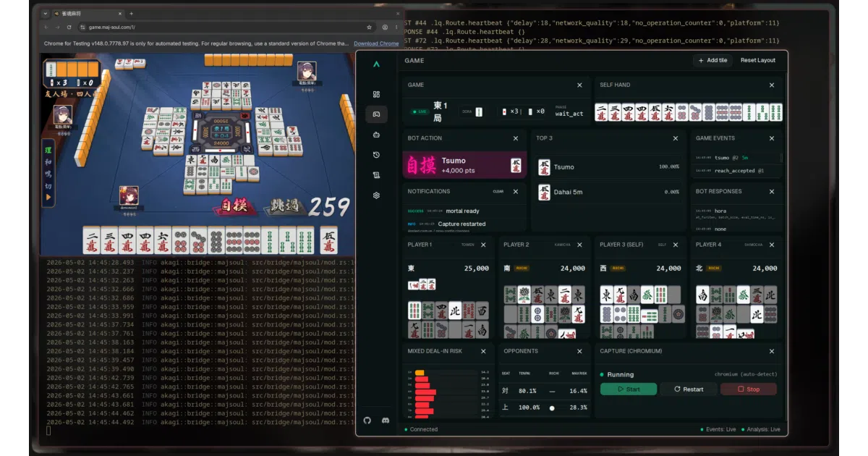Open the Discord link icon
The image size is (868, 456).
(x=386, y=421)
